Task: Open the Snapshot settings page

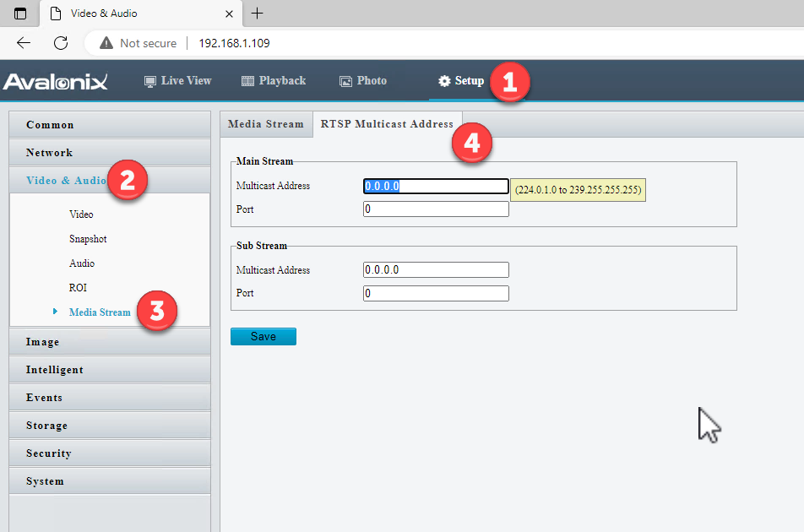Action: [x=88, y=238]
